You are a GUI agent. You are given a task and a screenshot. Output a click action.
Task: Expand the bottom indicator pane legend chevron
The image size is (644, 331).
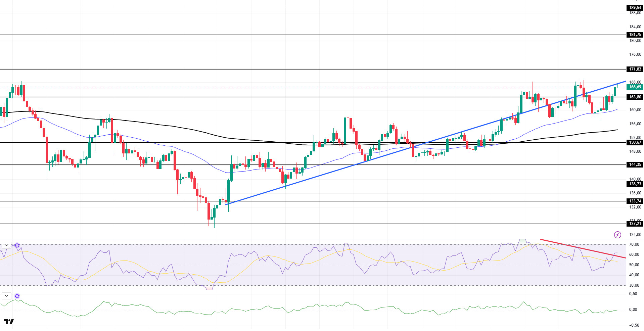point(7,296)
